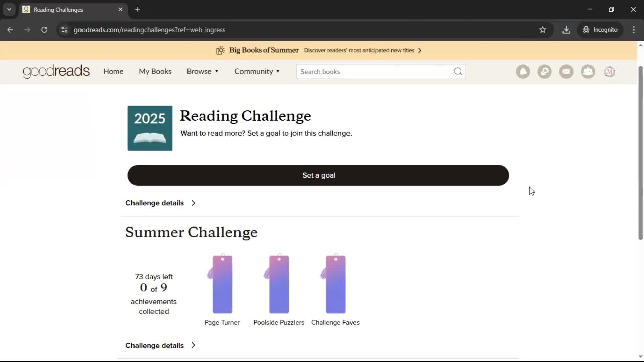The width and height of the screenshot is (644, 362).
Task: Click the 0 of 9 achievements count
Action: click(154, 288)
